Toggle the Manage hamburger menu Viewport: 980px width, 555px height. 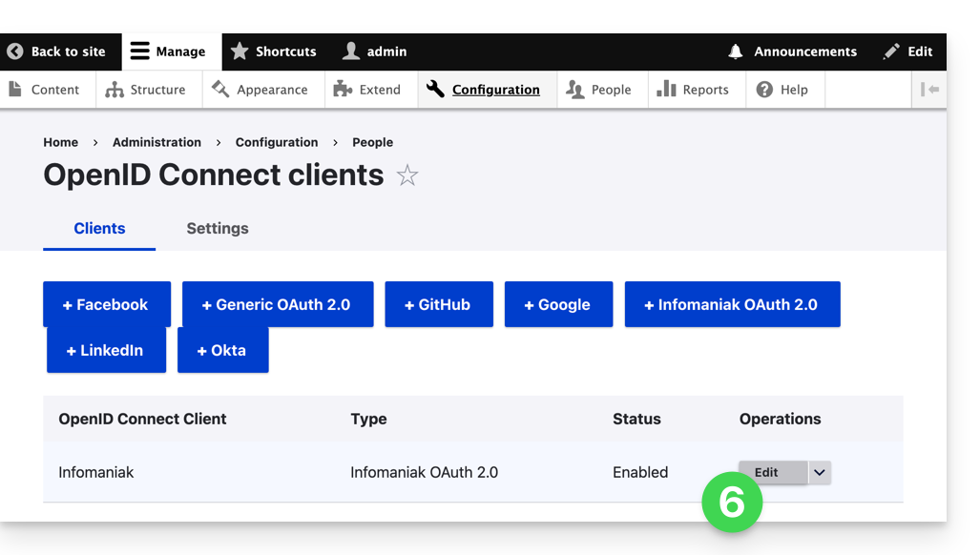tap(172, 51)
